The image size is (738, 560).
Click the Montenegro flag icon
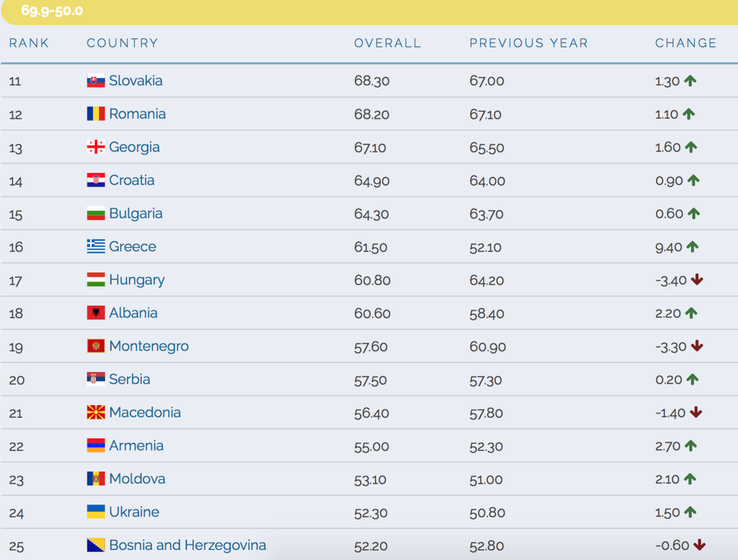tap(96, 346)
